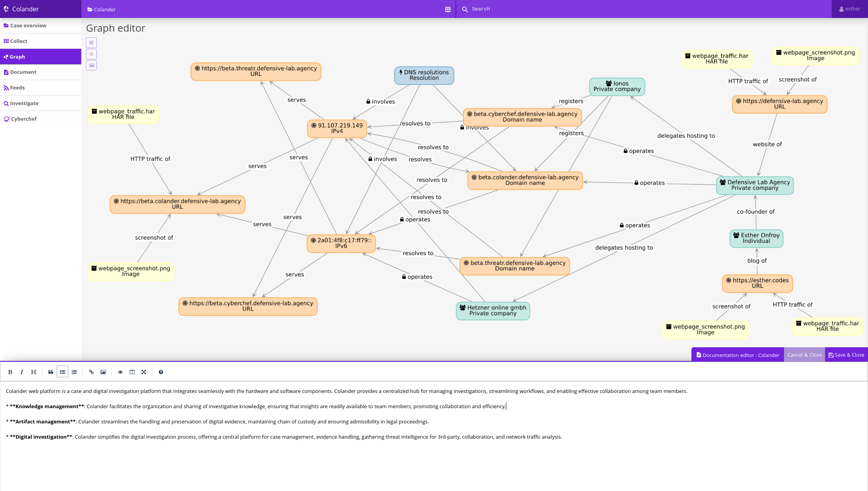Screen dimensions: 868x491
Task: Click the numbered list icon
Action: pyautogui.click(x=74, y=372)
